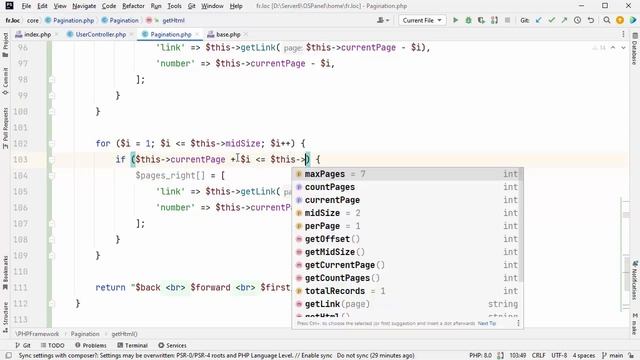
Task: Close the Pagination.php tab
Action: point(197,34)
